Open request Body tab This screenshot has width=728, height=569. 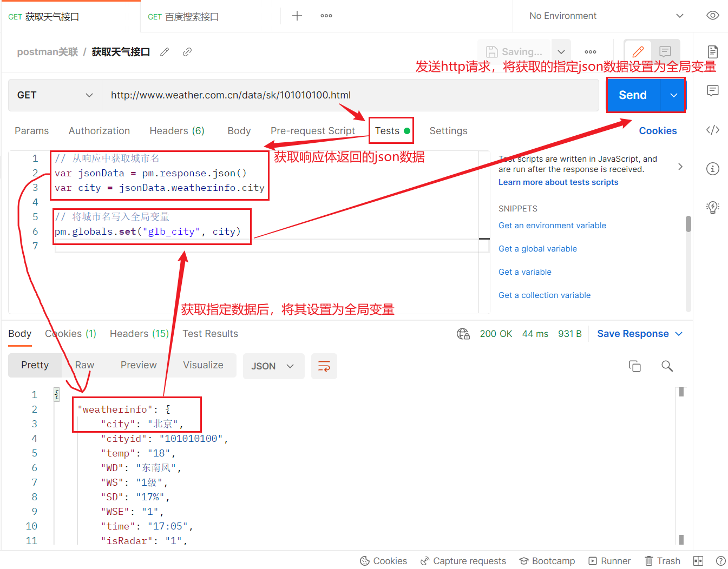click(239, 131)
